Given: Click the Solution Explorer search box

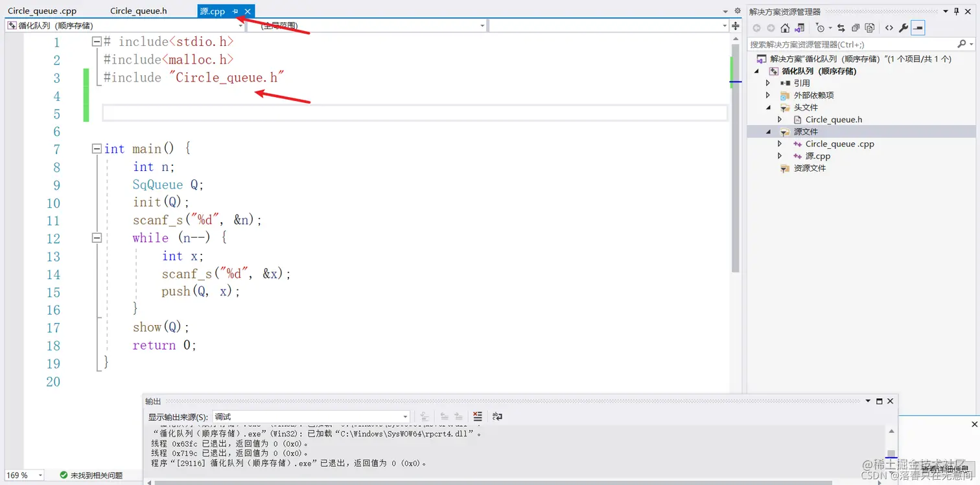Looking at the screenshot, I should click(x=852, y=44).
